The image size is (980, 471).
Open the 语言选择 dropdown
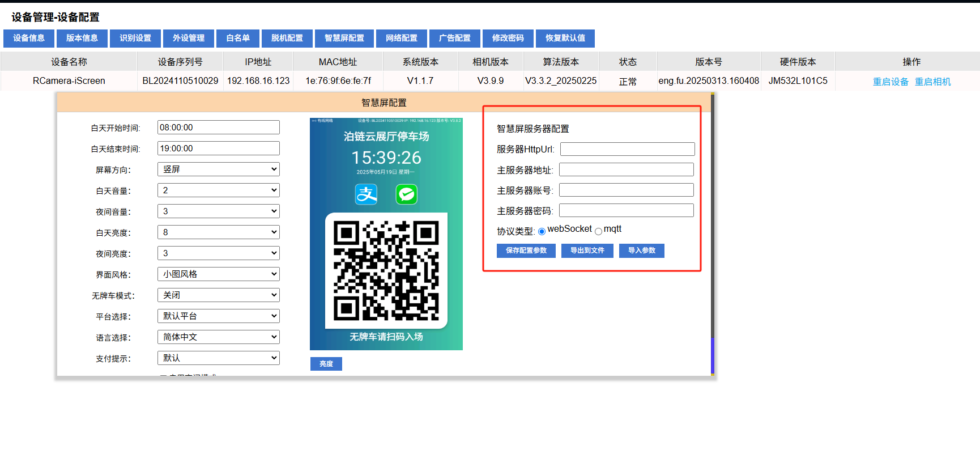click(x=219, y=337)
